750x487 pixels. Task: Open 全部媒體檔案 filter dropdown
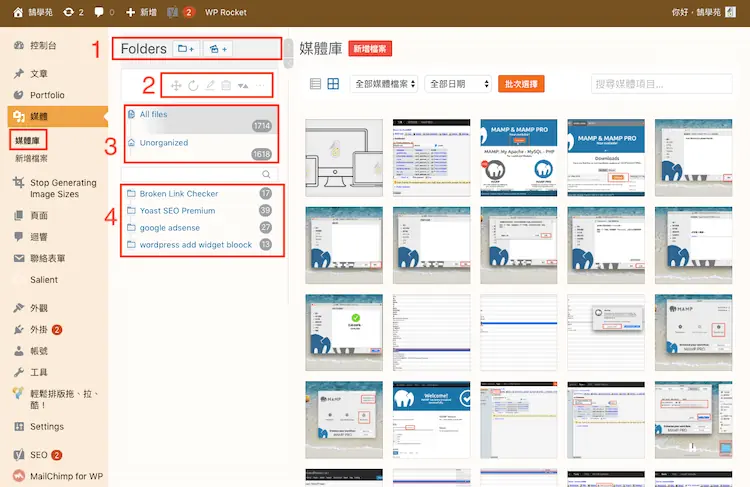384,84
